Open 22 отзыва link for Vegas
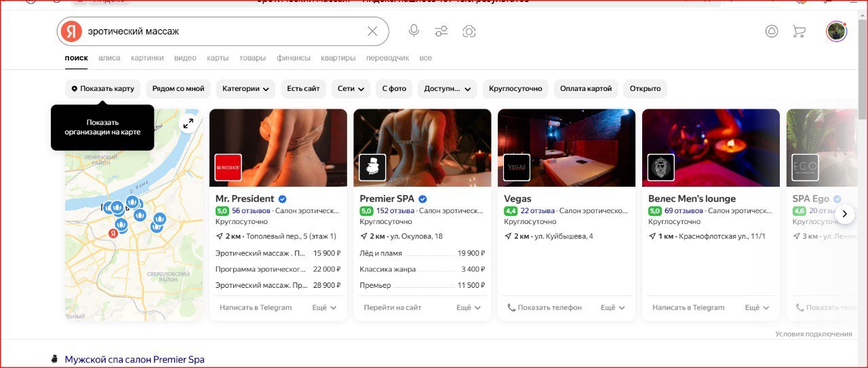This screenshot has height=368, width=868. click(x=538, y=210)
